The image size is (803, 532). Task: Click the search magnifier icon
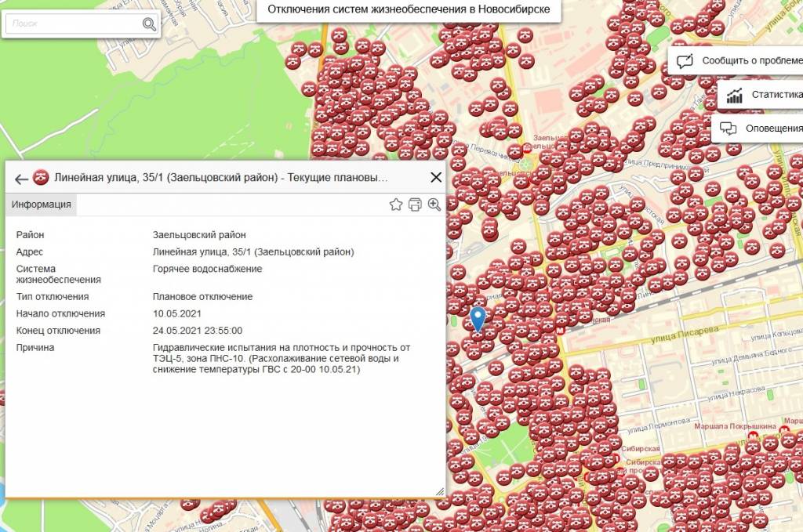[x=149, y=24]
